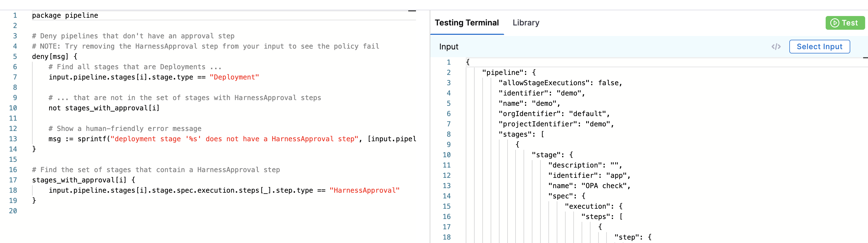Viewport: 868px width, 243px height.
Task: Click the 'not stages_with_approval[i]' line
Action: (104, 108)
